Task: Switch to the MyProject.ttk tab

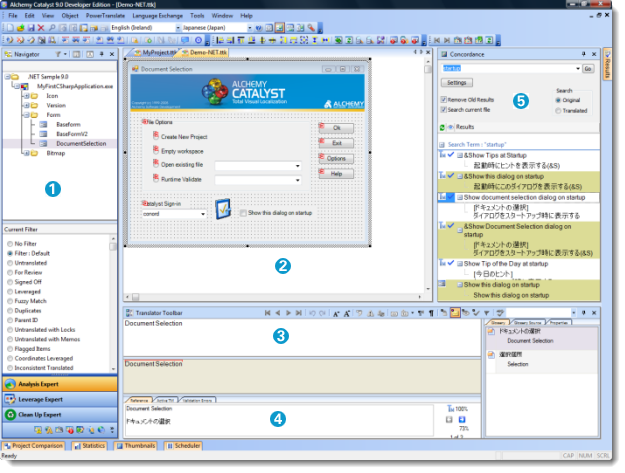Action: 155,53
